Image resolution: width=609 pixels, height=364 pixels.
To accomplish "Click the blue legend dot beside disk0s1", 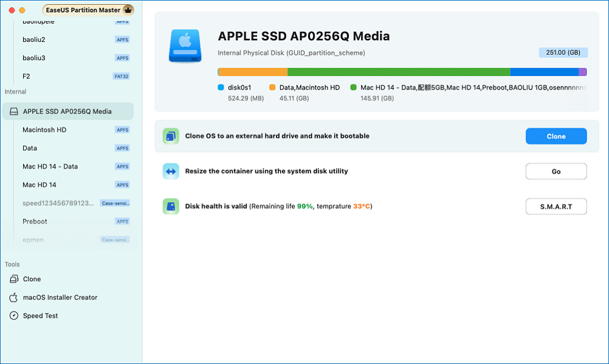I will (x=221, y=88).
